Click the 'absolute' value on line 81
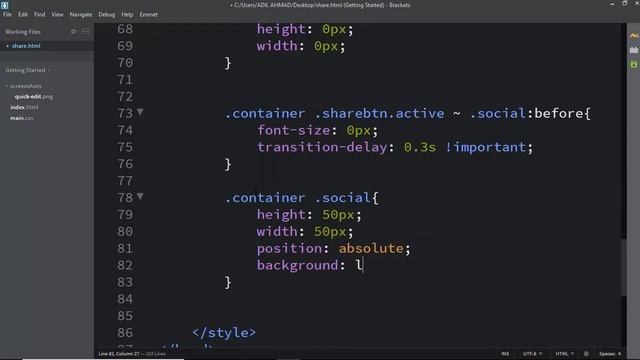 pos(371,248)
